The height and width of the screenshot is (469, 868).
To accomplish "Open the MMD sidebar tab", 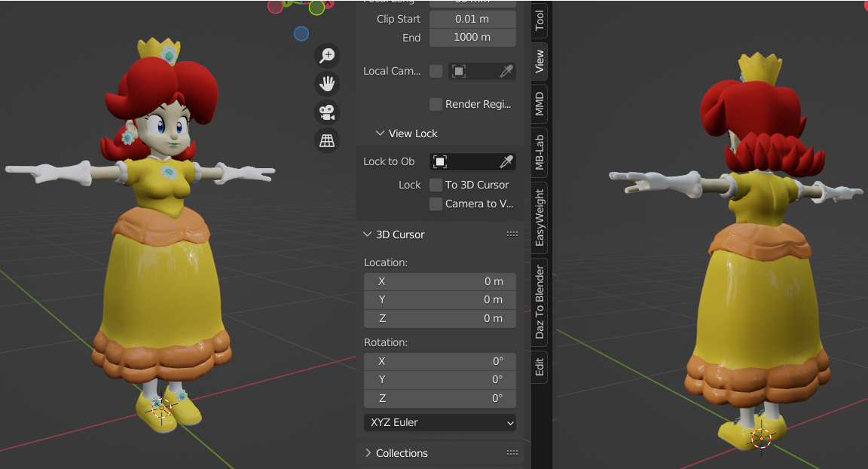I will [539, 104].
